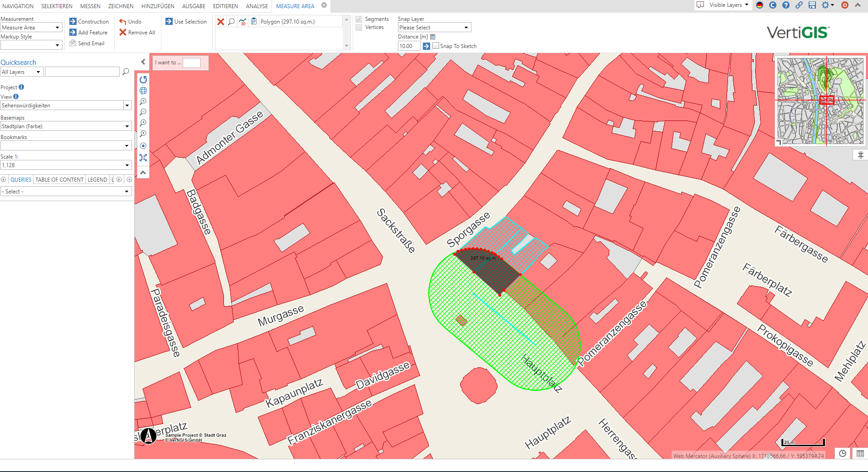
Task: Click the Quicksearch text input field
Action: coord(82,72)
